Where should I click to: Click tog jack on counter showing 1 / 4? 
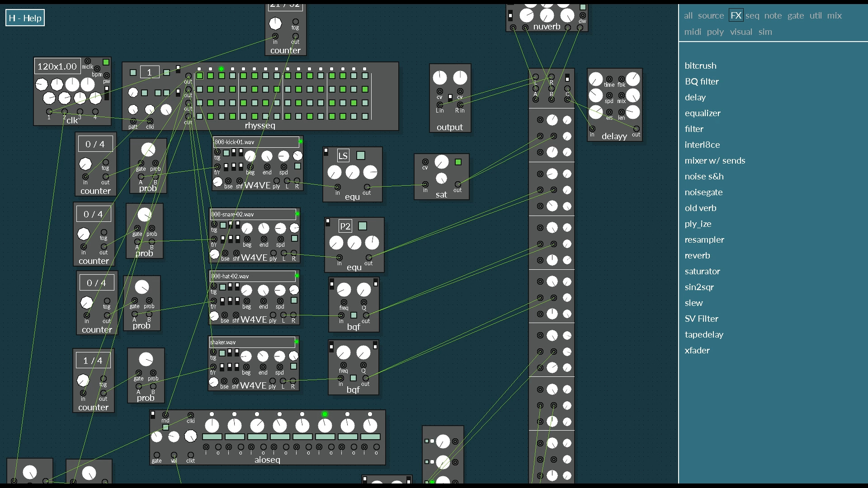coord(103,379)
